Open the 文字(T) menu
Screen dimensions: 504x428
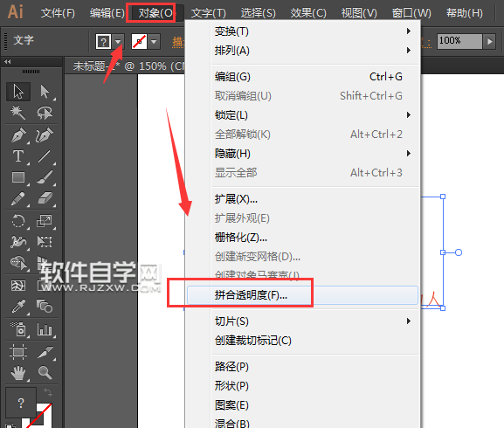click(208, 13)
